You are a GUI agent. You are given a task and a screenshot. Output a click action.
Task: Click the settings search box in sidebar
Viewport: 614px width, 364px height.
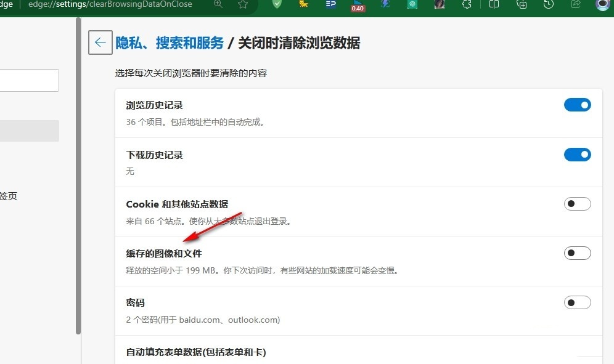(x=30, y=80)
